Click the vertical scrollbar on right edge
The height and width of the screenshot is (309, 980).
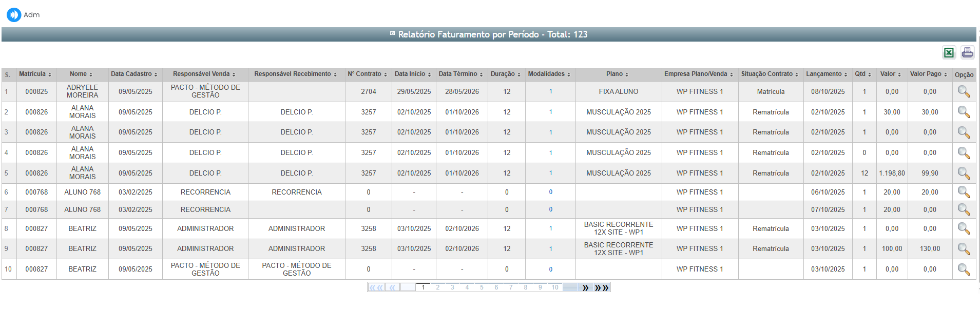[978, 154]
